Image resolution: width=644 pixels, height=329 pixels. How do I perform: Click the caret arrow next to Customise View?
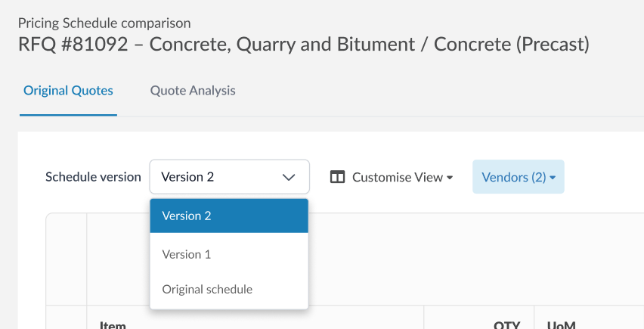tap(450, 178)
